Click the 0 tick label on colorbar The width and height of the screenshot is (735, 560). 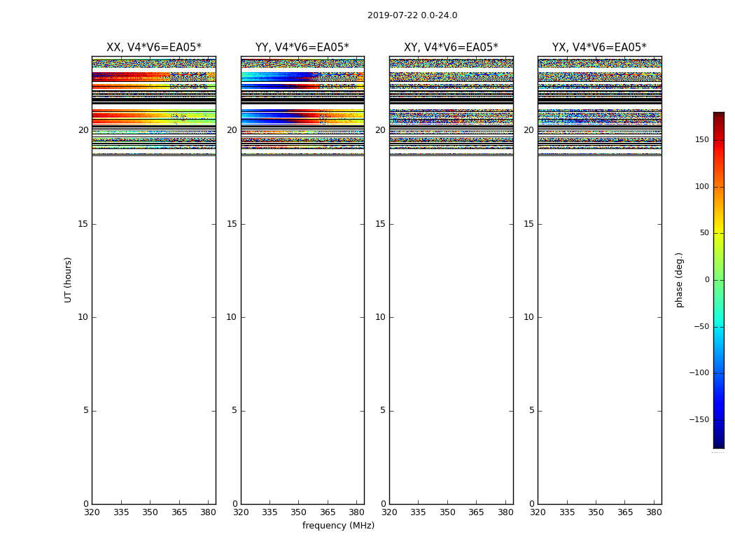[707, 280]
